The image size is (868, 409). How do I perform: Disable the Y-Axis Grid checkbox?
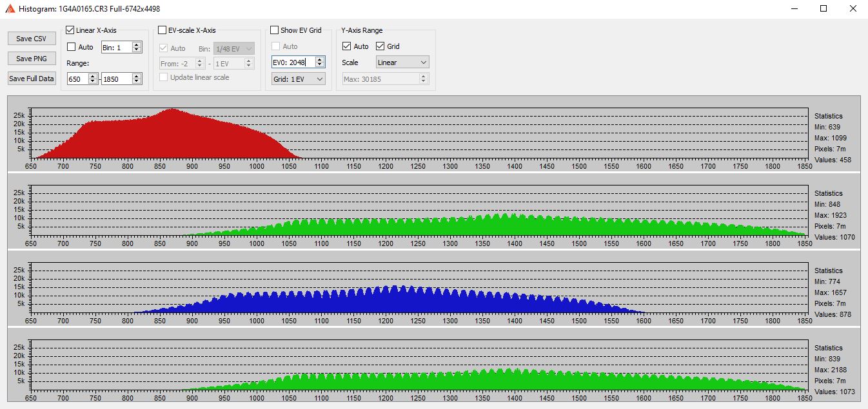click(380, 46)
